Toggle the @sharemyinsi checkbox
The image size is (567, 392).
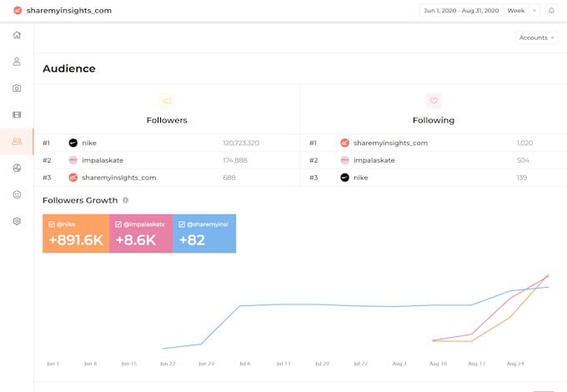click(x=182, y=224)
